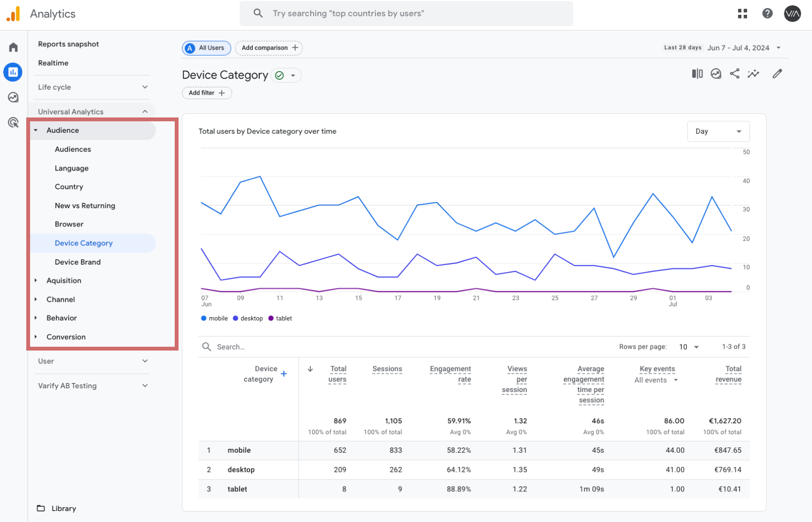Toggle the tablet series in chart legend
812x522 pixels.
[280, 319]
